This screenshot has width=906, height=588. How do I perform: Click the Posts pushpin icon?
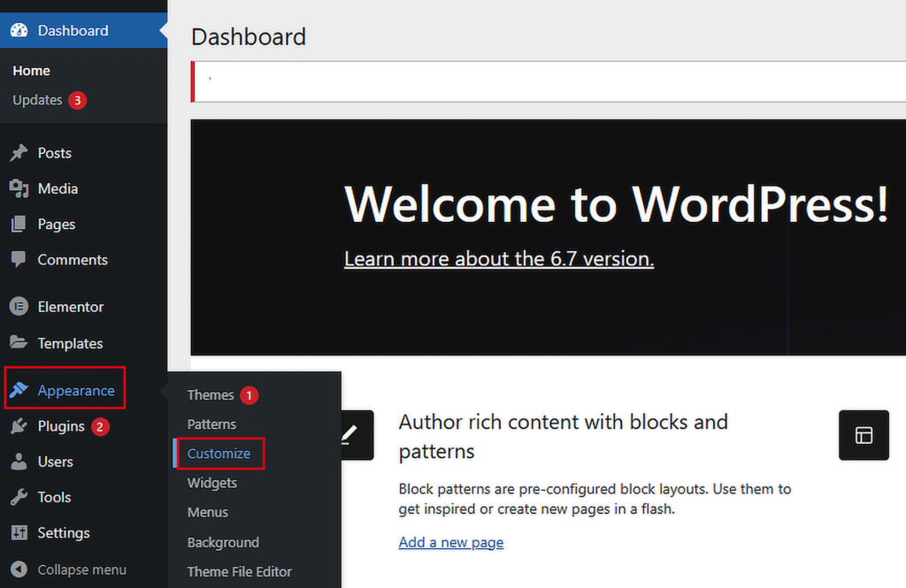coord(19,153)
